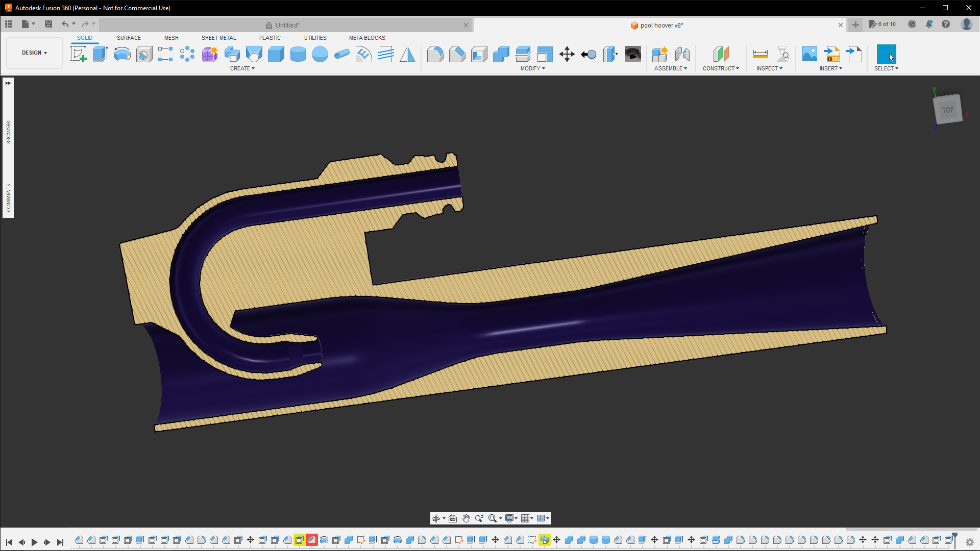This screenshot has width=980, height=551.
Task: Open the Offset Plane construct tool
Action: coord(721,54)
